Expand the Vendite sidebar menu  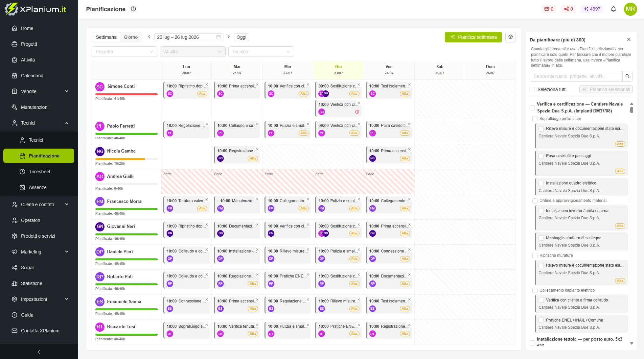click(x=39, y=91)
